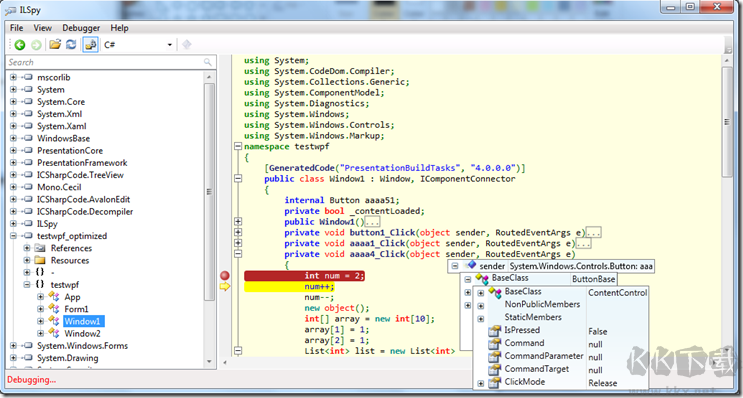The width and height of the screenshot is (743, 398).
Task: Click the yellow current-line arrow in margin
Action: pos(225,286)
